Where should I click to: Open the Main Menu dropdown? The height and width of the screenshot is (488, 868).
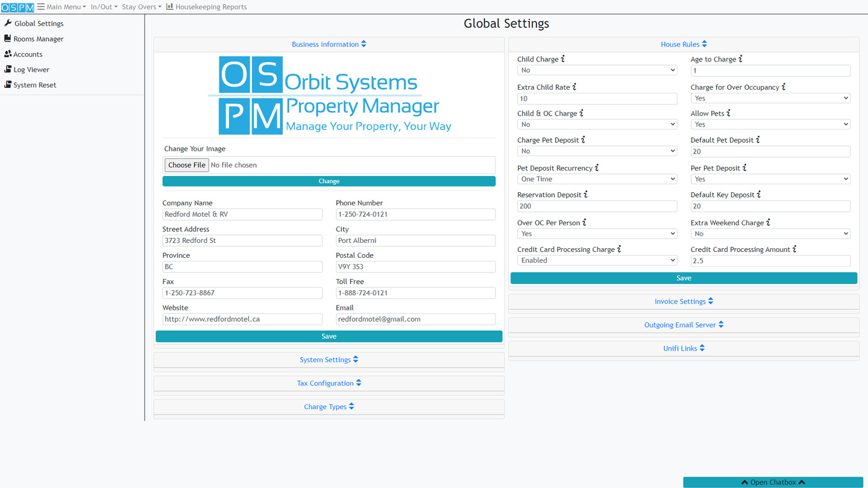[61, 7]
